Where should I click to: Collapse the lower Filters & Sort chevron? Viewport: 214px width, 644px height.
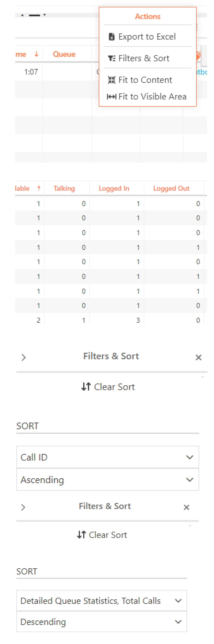tap(23, 507)
